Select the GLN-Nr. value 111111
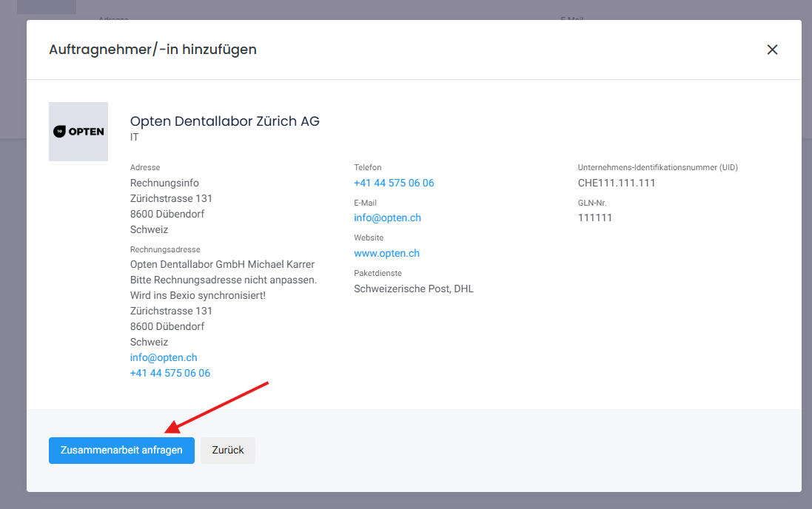Viewport: 812px width, 509px height. (x=595, y=218)
